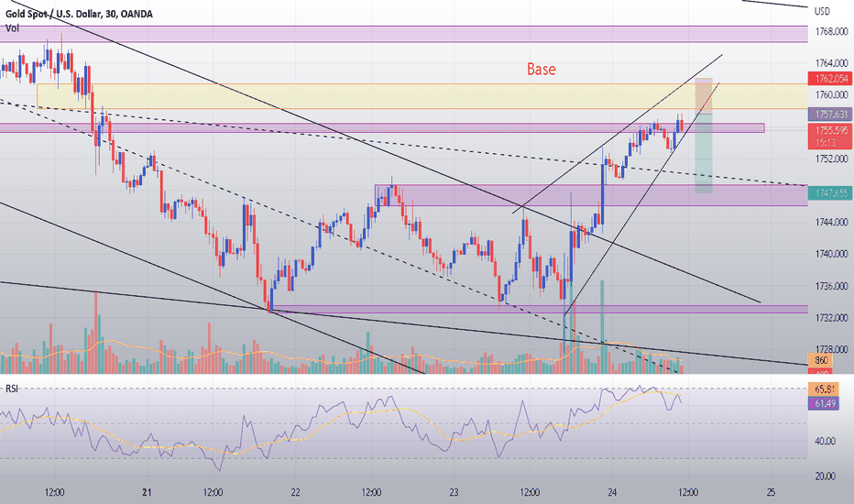Click the red 1755.595 current price tag
Viewport: 854px width, 504px height.
830,137
